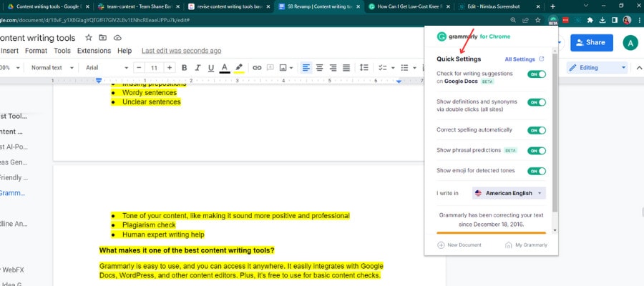View cloud save status icon
The height and width of the screenshot is (286, 644).
point(117,38)
